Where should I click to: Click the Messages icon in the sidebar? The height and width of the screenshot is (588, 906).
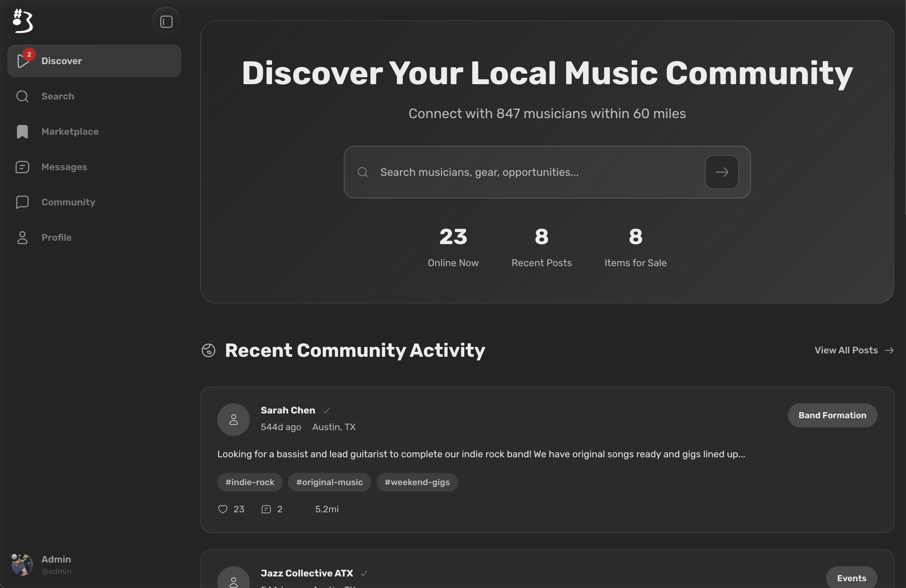point(22,167)
